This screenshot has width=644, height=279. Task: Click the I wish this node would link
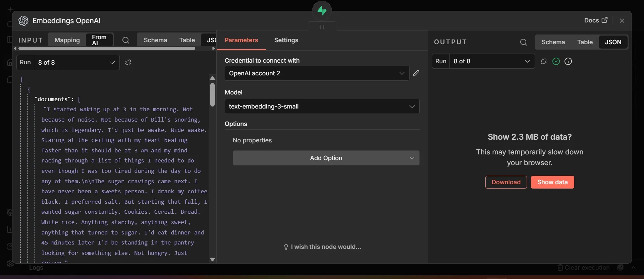[322, 247]
